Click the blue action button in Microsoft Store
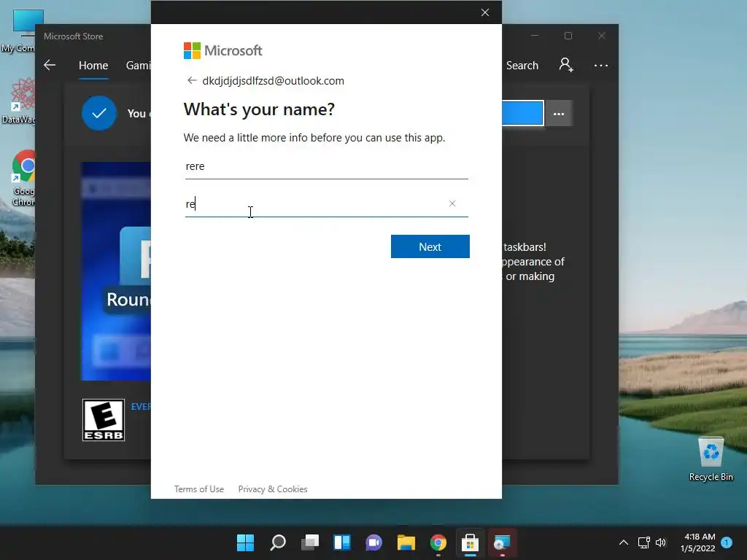This screenshot has height=560, width=747. tap(522, 113)
